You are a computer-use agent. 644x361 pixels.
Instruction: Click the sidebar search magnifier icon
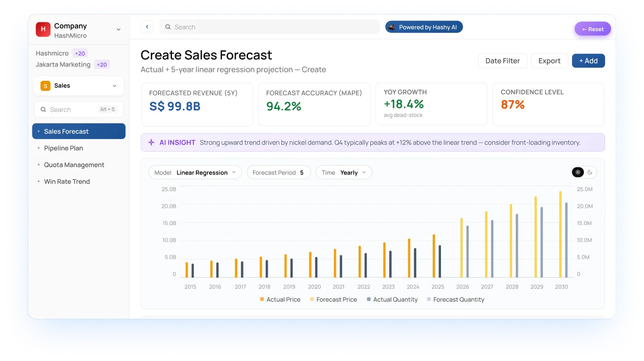tap(43, 109)
